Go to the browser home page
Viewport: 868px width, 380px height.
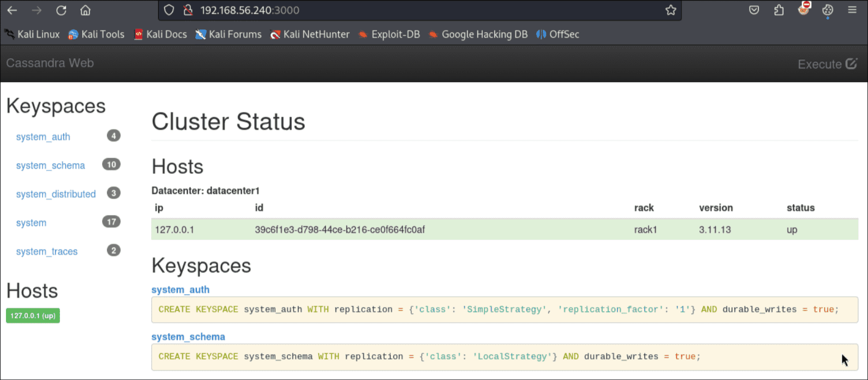pos(85,10)
